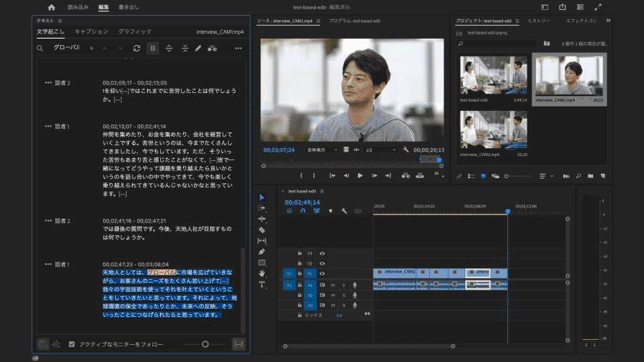The width and height of the screenshot is (644, 362).
Task: Click the pencil edit icon in transcript toolbar
Action: tap(198, 49)
